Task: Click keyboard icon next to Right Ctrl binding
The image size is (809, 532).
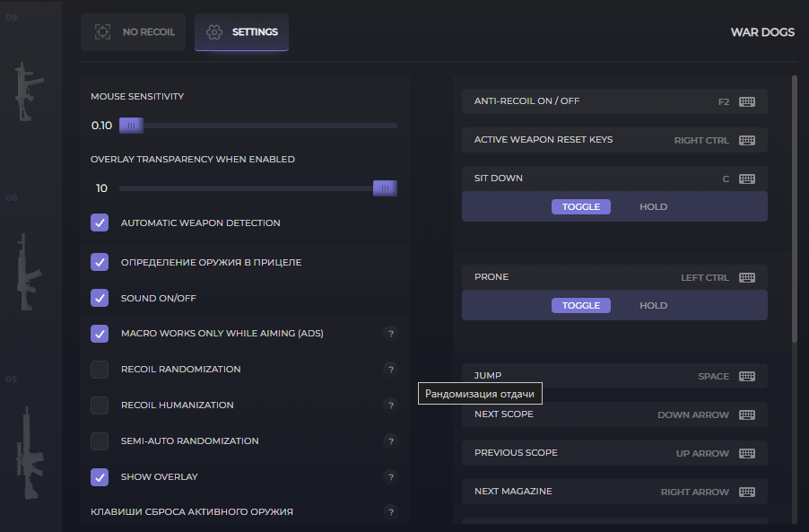Action: point(746,140)
